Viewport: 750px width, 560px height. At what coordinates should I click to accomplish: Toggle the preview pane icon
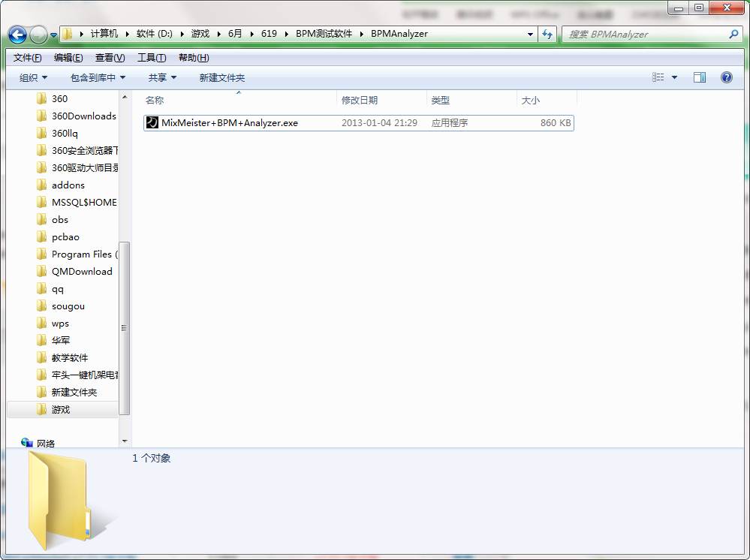[700, 77]
